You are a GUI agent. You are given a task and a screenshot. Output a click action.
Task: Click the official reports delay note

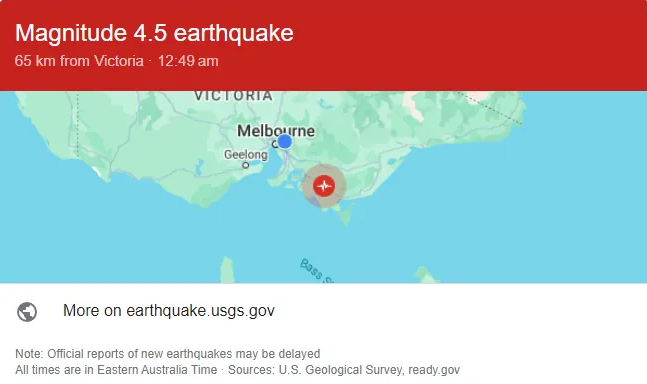pos(168,354)
